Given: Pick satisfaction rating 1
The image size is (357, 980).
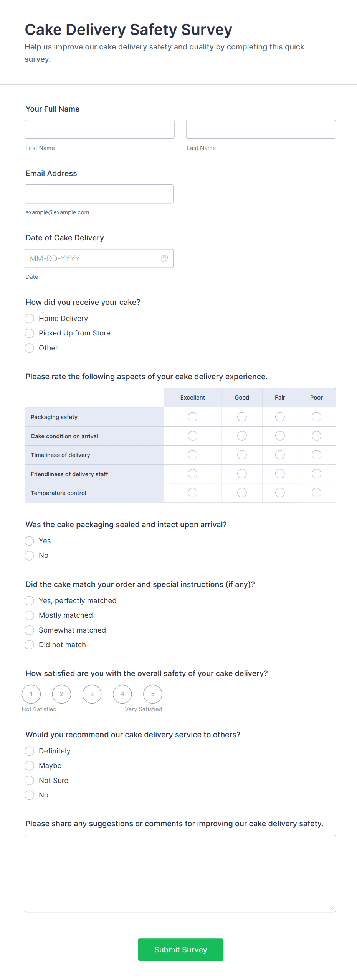Looking at the screenshot, I should tap(31, 694).
